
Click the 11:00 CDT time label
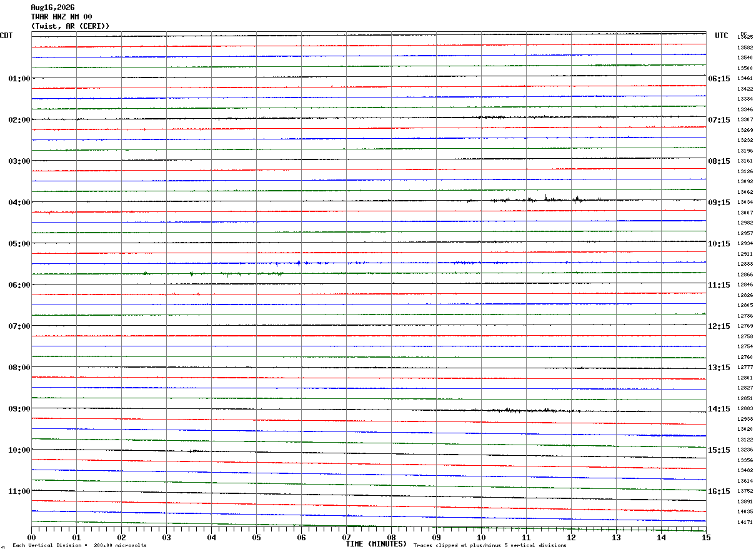pyautogui.click(x=19, y=491)
